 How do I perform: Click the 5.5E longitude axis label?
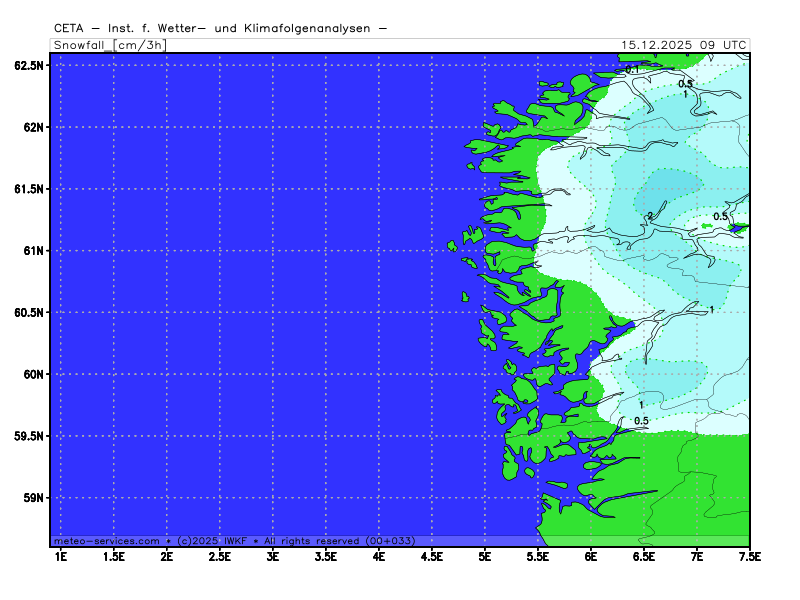(538, 555)
